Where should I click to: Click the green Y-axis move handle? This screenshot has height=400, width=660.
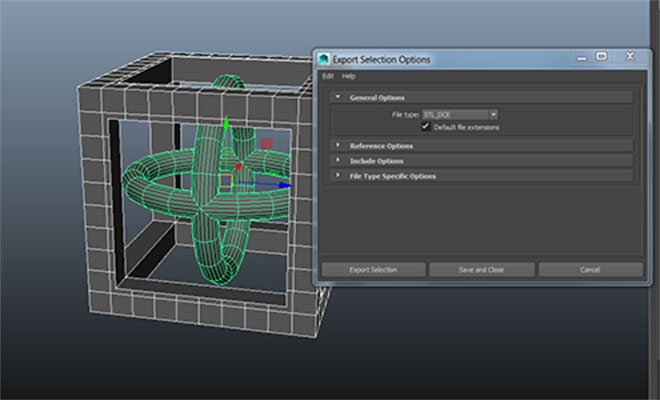(226, 123)
